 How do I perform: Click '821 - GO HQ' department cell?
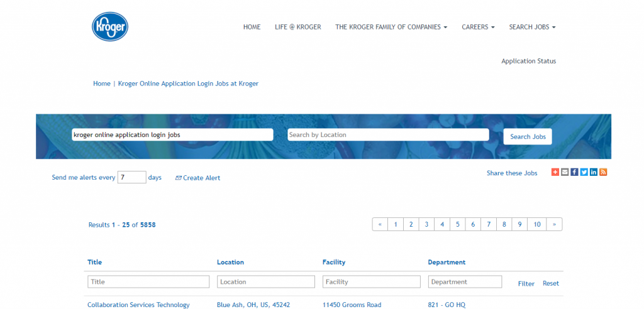click(447, 305)
